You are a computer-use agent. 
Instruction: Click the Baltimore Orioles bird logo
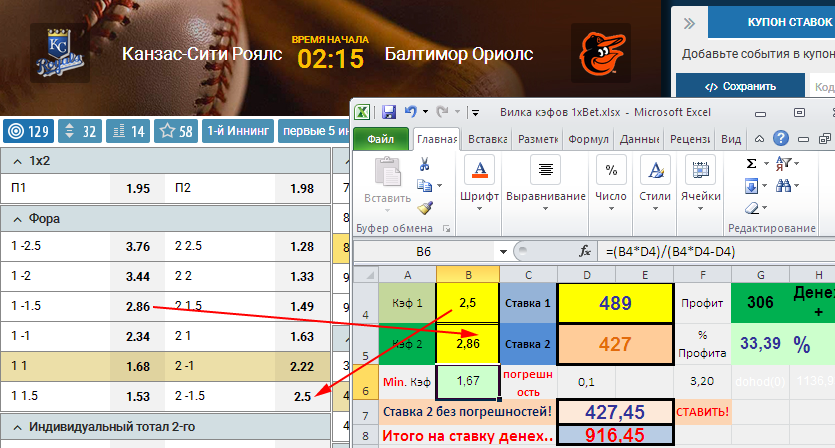pos(601,53)
